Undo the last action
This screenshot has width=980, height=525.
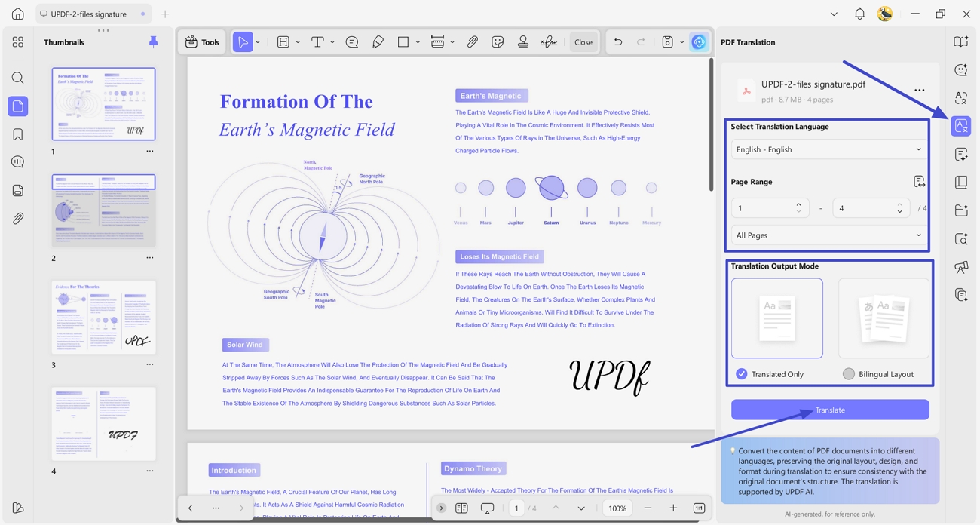coord(618,42)
